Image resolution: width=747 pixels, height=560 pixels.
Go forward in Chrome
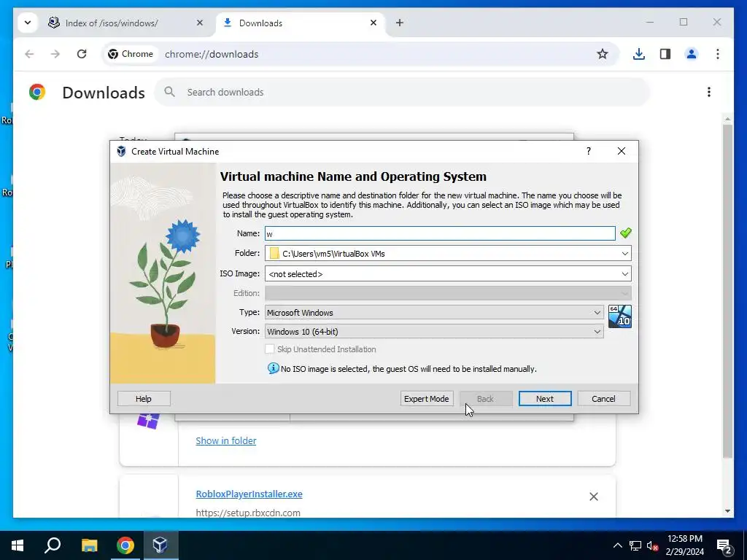coord(55,54)
